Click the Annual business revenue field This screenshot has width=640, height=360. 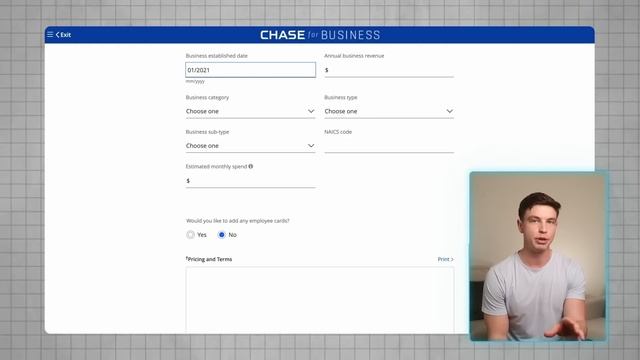[x=389, y=70]
